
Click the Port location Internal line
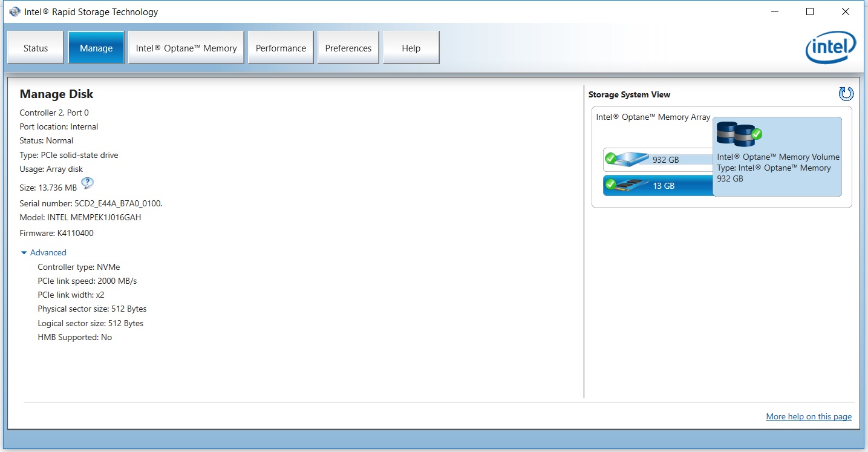(x=59, y=126)
